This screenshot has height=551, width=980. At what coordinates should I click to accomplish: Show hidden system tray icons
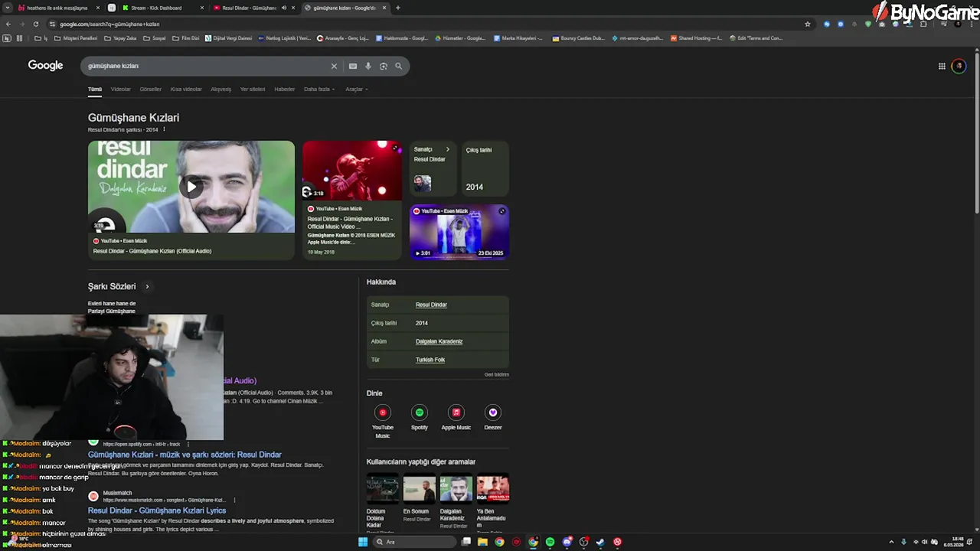(x=891, y=542)
